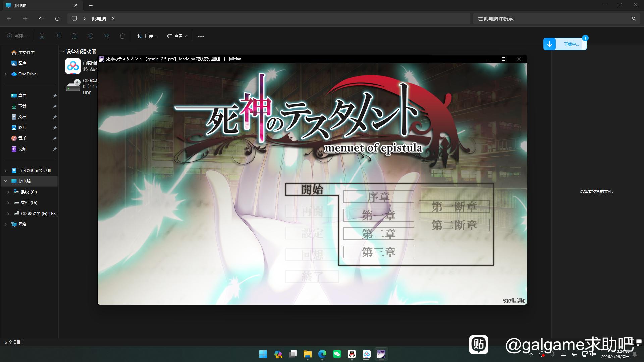Click the Paste clipboard icon
This screenshot has height=362, width=644.
click(74, 36)
